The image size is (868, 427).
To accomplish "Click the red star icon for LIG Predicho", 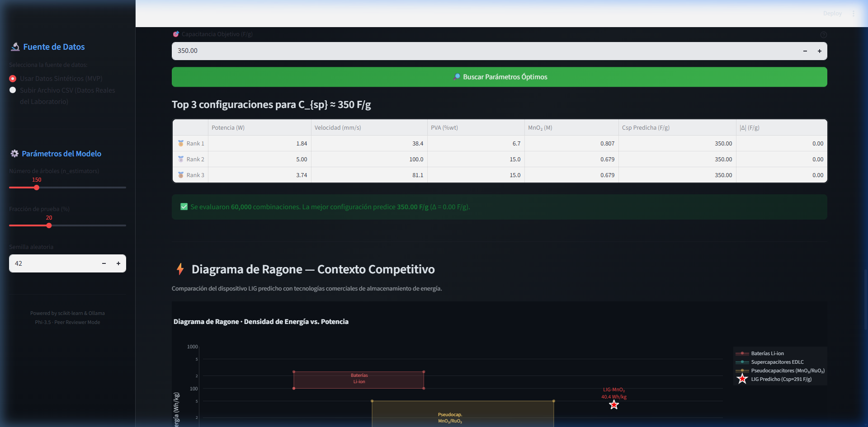I will pos(743,379).
